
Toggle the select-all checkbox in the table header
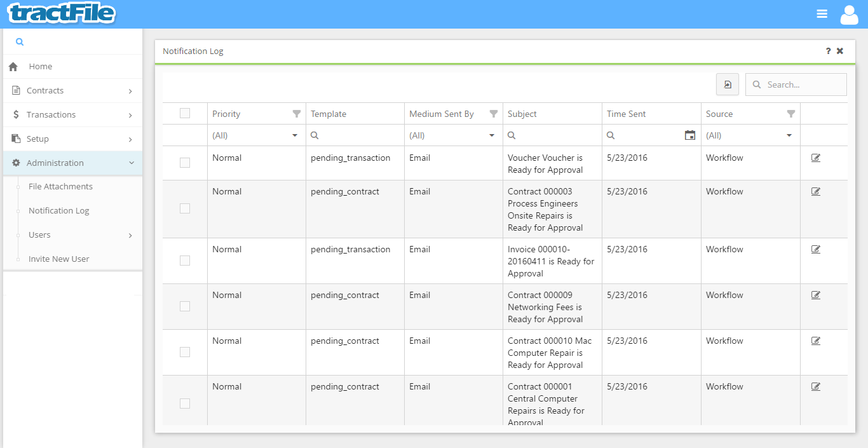[x=185, y=113]
